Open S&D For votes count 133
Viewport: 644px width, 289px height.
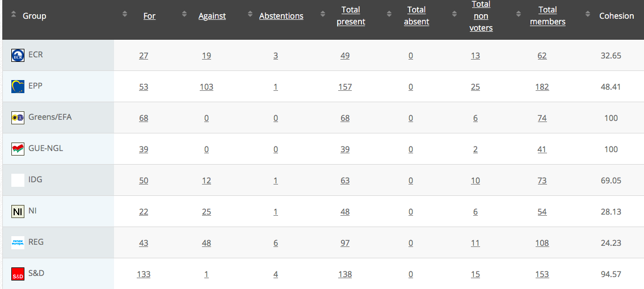click(x=144, y=274)
